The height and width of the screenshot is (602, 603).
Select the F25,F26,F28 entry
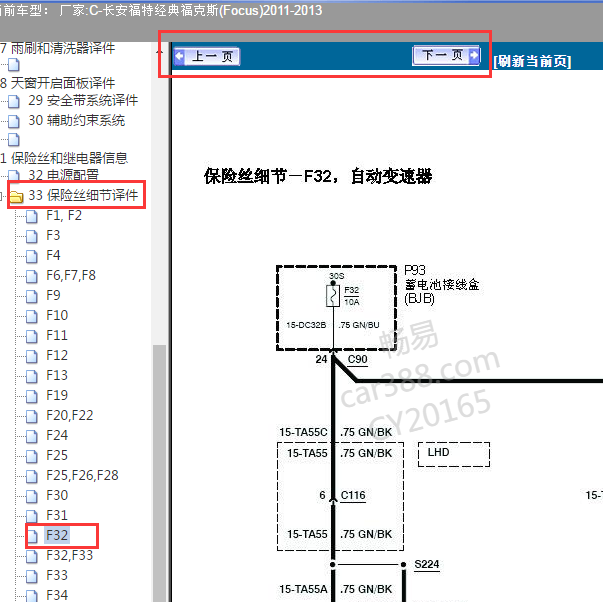(82, 475)
